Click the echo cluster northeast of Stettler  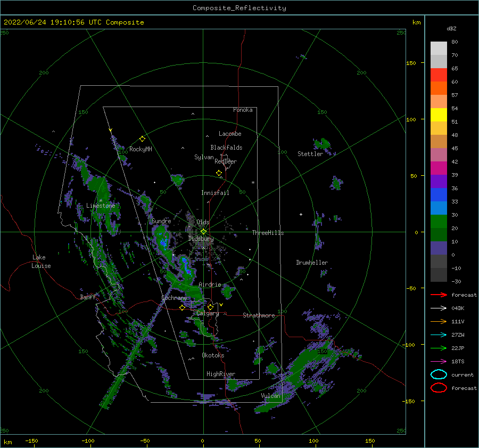(x=323, y=144)
